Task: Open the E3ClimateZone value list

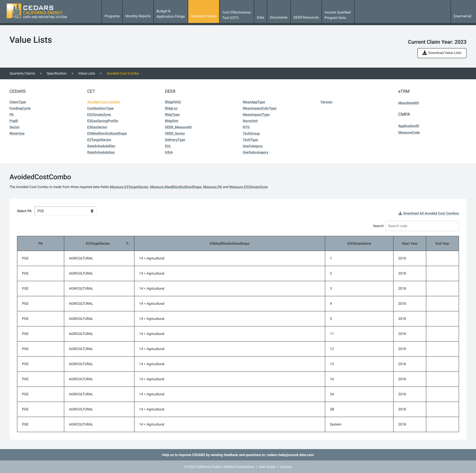Action: [x=99, y=114]
